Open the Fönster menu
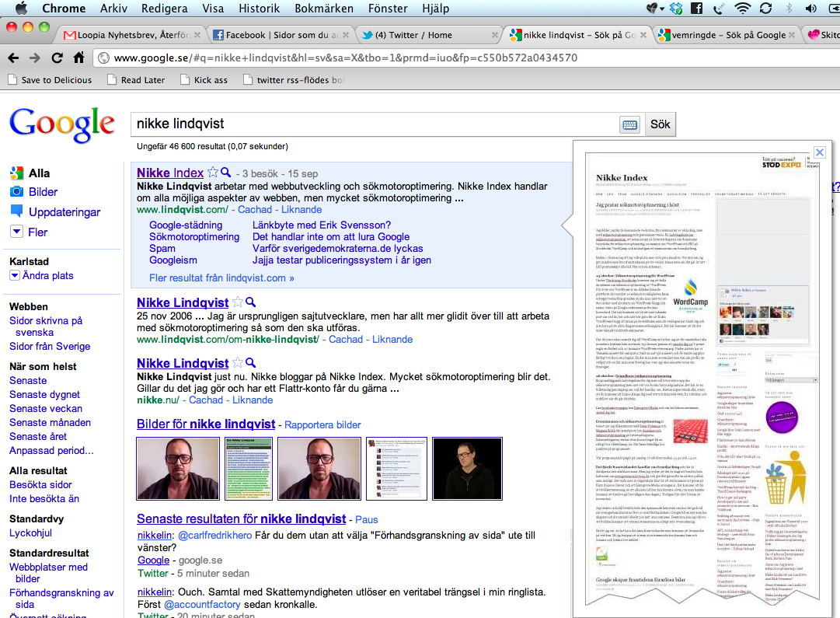 pyautogui.click(x=388, y=8)
